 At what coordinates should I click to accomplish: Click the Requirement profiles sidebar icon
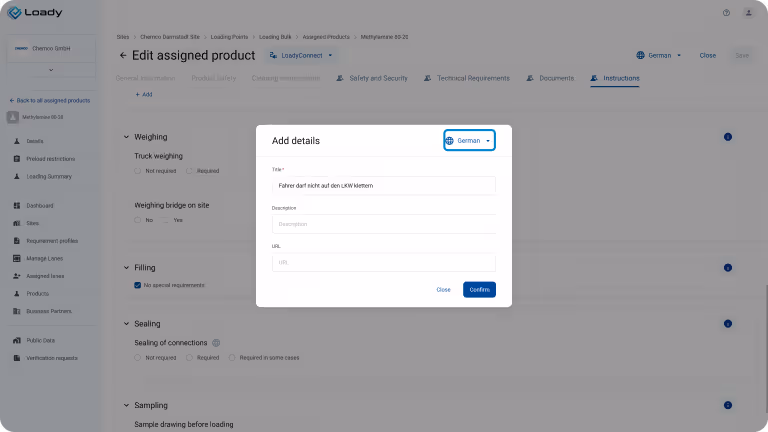17,241
